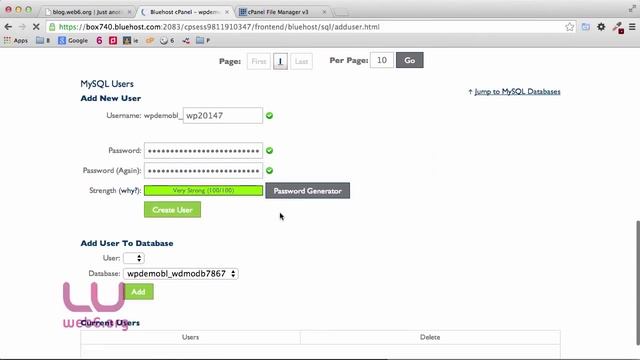Focus the Password input field
This screenshot has height=360, width=640.
point(203,151)
